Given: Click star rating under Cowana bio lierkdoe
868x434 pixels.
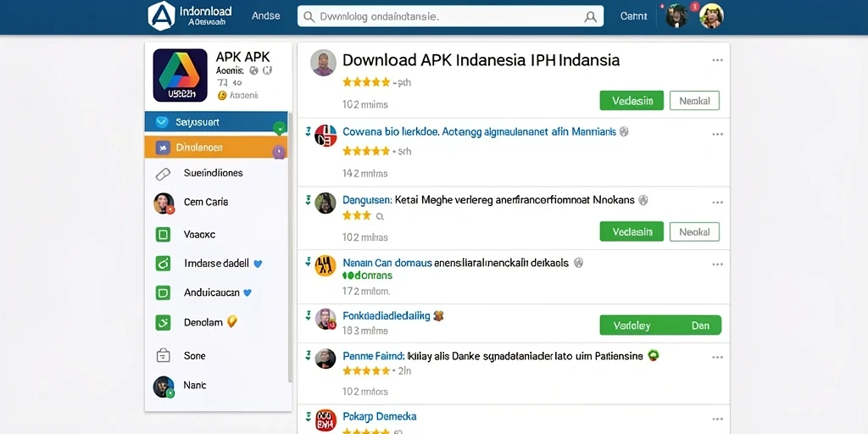Looking at the screenshot, I should 366,151.
